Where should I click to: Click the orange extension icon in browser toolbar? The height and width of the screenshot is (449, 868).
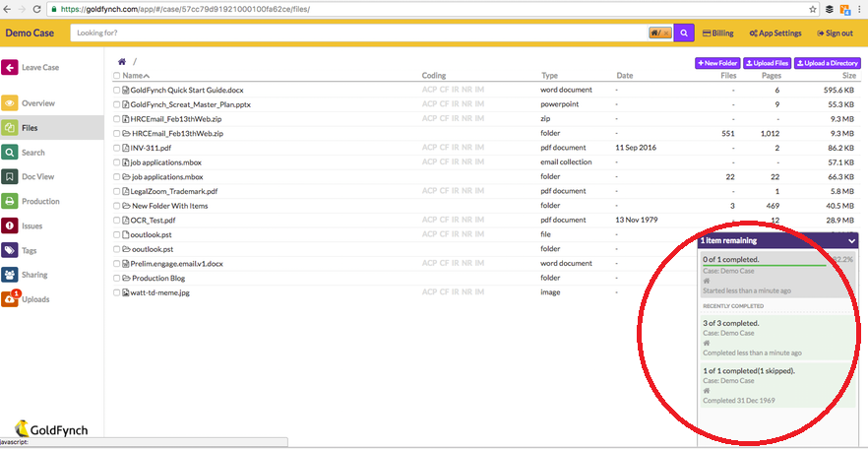pyautogui.click(x=844, y=10)
